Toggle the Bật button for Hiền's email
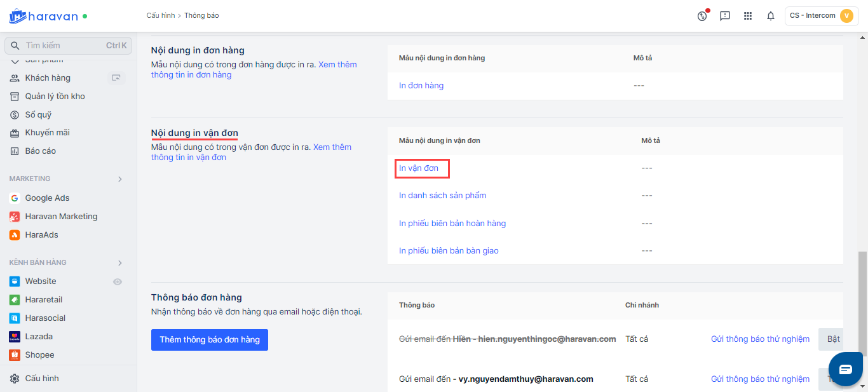This screenshot has width=868, height=392. pyautogui.click(x=832, y=339)
